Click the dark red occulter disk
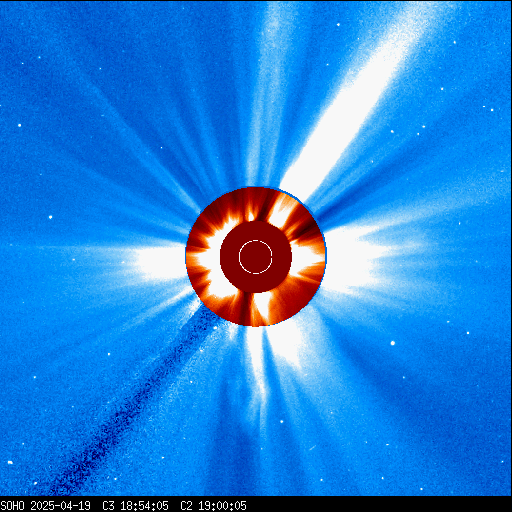 (256, 257)
